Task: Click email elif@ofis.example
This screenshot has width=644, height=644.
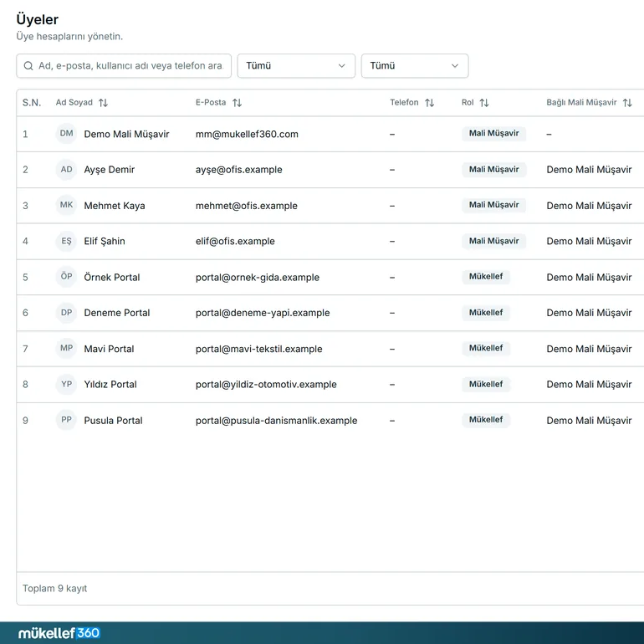Action: pos(235,241)
